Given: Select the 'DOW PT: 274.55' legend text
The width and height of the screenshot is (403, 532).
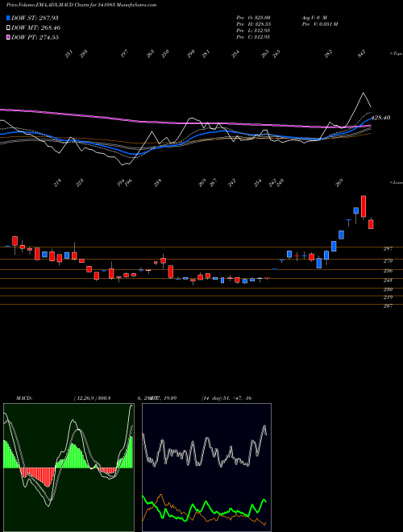Looking at the screenshot, I should (35, 37).
